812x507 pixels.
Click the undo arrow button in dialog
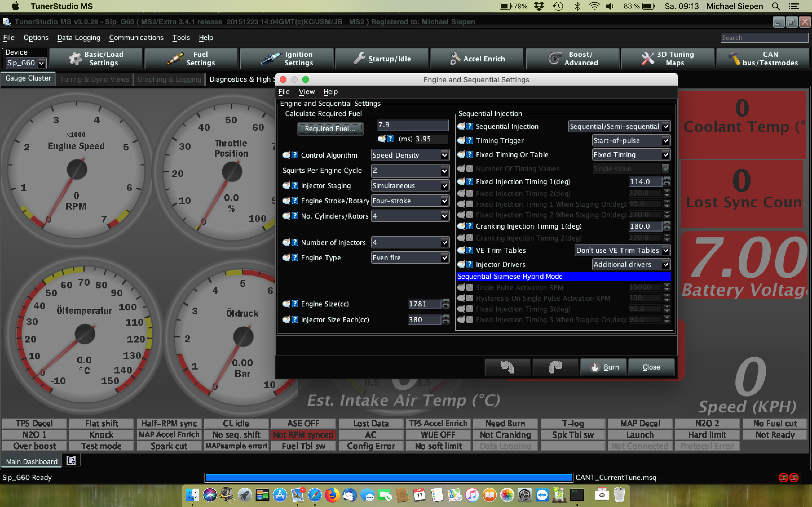click(507, 367)
